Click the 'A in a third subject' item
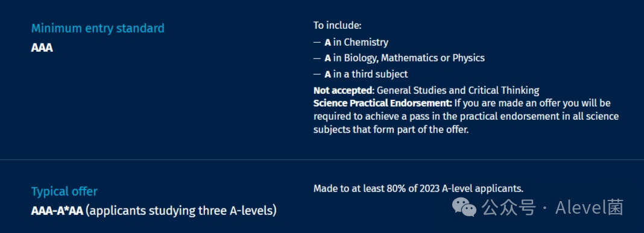 coord(366,74)
